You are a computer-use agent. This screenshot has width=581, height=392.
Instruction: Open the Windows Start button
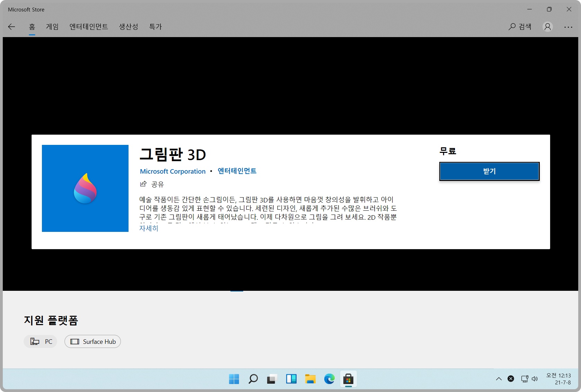(234, 379)
